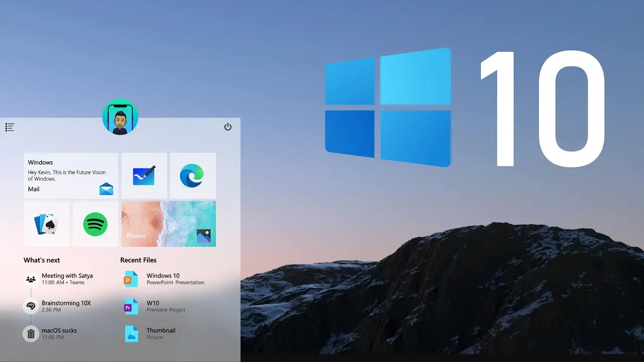
Task: Select the Brainstorming 10X event
Action: (66, 306)
